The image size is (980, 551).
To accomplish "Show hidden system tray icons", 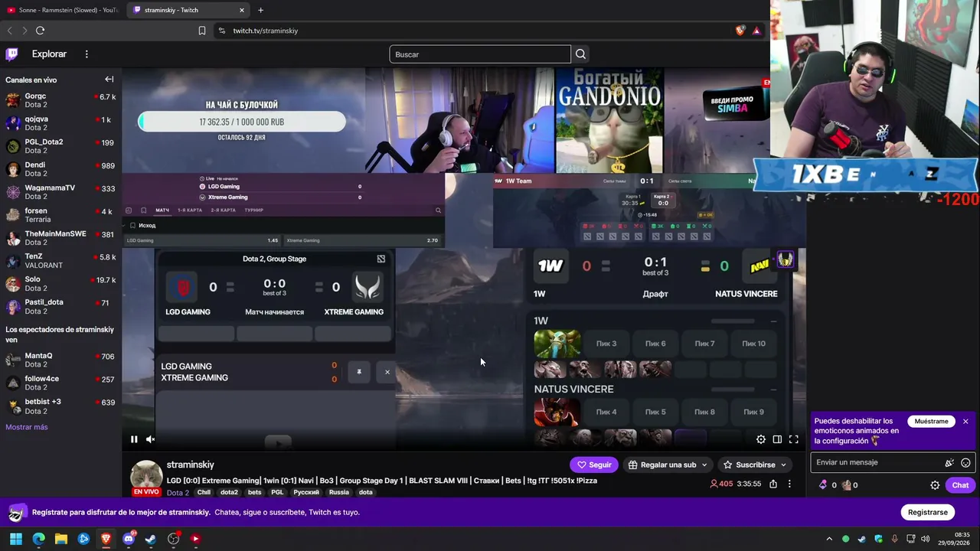I will click(x=829, y=539).
